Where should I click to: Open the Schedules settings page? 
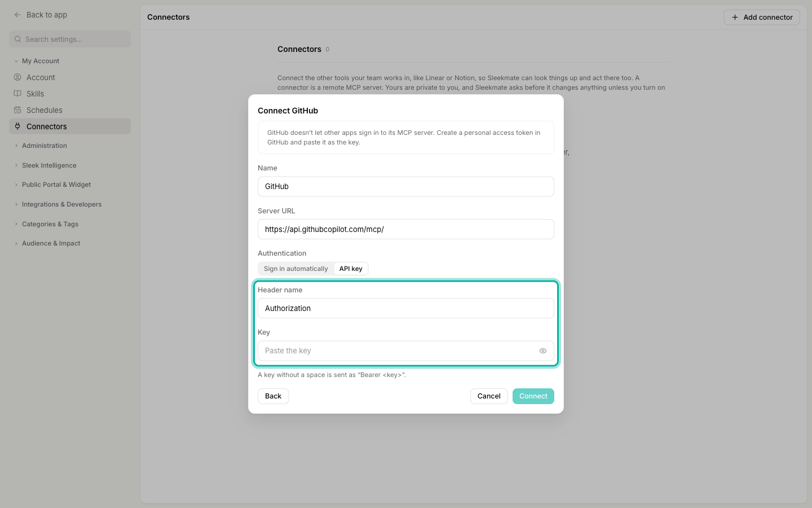(x=70, y=110)
